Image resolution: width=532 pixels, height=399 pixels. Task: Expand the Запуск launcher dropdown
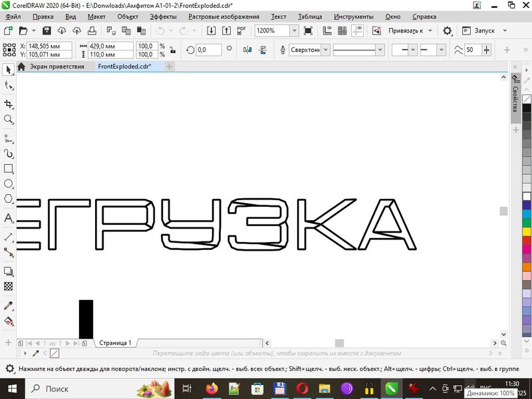click(505, 31)
